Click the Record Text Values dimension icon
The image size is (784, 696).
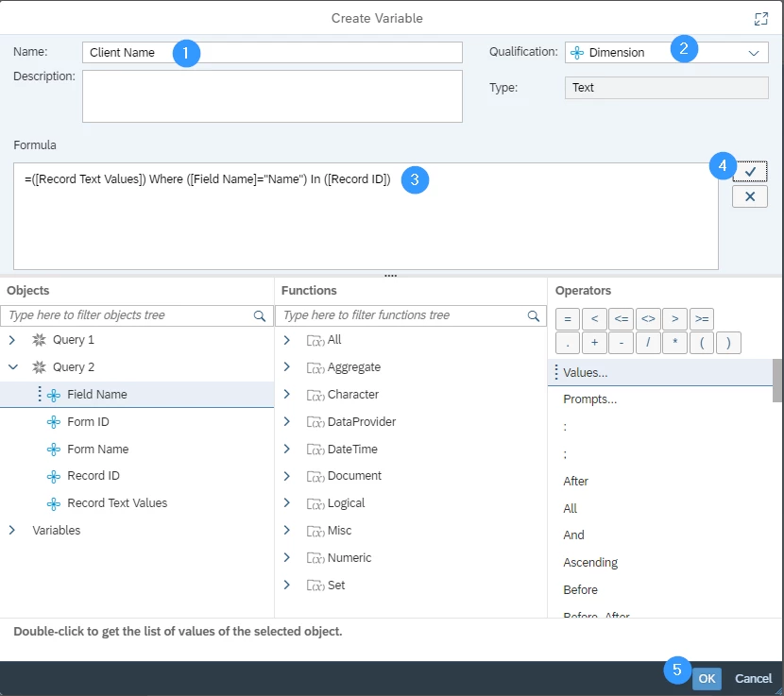point(54,503)
